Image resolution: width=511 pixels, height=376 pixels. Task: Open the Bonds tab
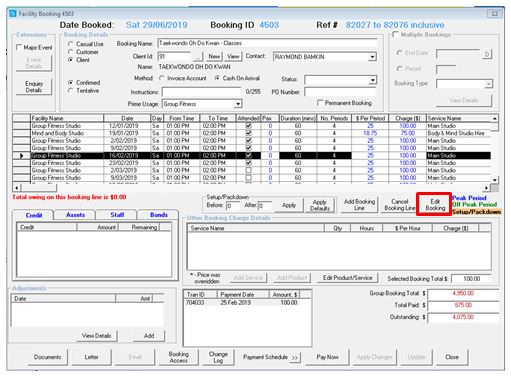(x=158, y=215)
